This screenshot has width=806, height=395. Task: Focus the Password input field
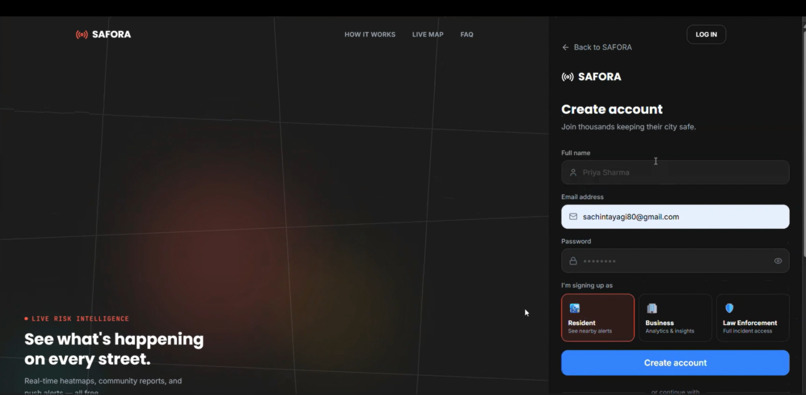pos(675,261)
